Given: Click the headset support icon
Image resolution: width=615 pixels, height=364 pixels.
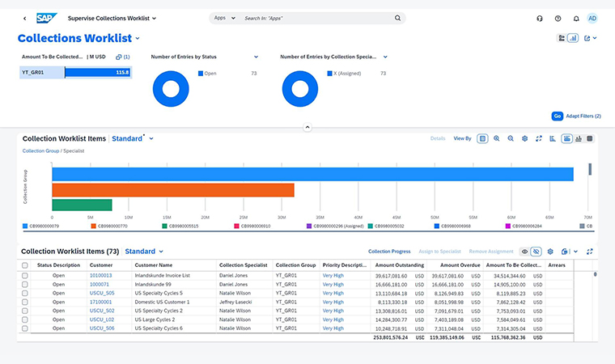Looking at the screenshot, I should 540,18.
